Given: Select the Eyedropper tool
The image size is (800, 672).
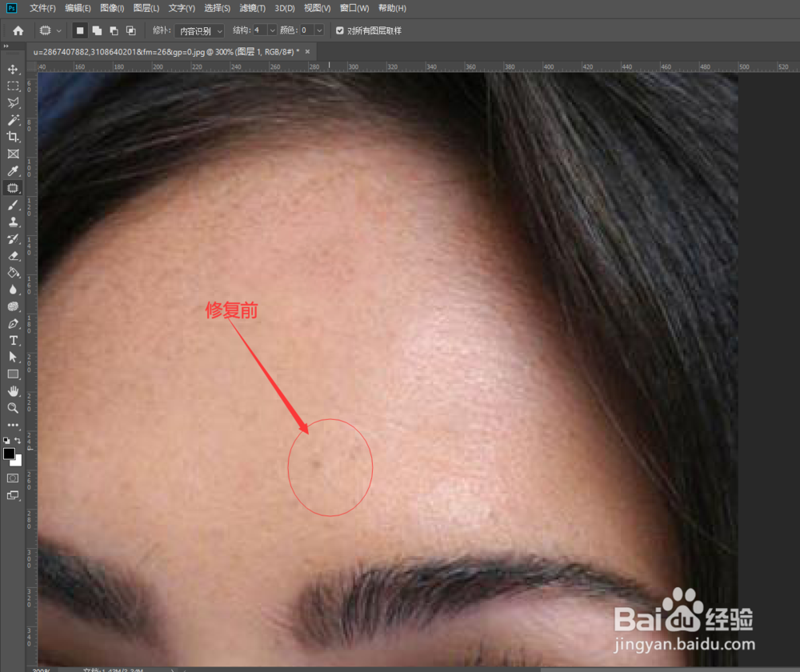Looking at the screenshot, I should click(x=13, y=171).
